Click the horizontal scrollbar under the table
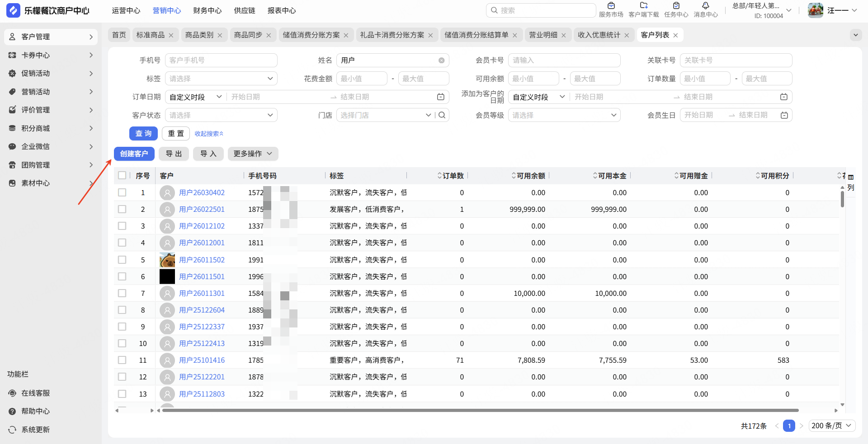 click(x=479, y=411)
